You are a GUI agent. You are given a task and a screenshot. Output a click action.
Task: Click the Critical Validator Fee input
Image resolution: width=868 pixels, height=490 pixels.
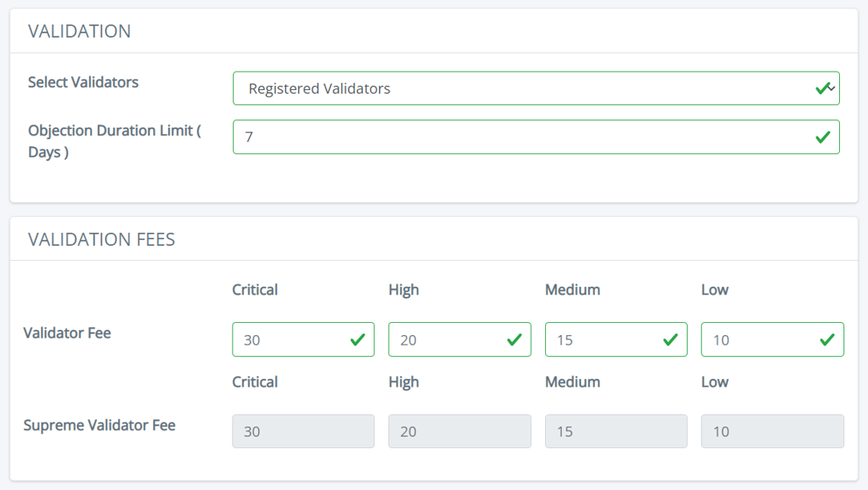[289, 339]
